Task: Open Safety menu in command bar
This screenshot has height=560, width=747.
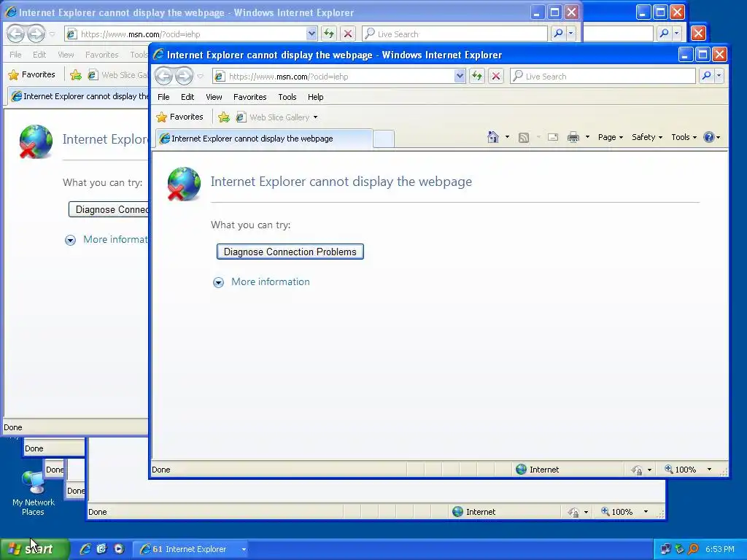Action: point(647,137)
